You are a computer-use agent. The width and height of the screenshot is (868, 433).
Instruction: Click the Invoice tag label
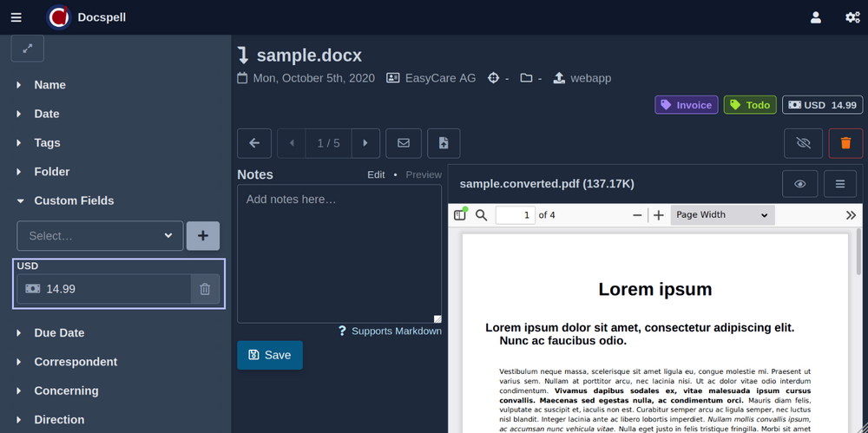point(686,105)
